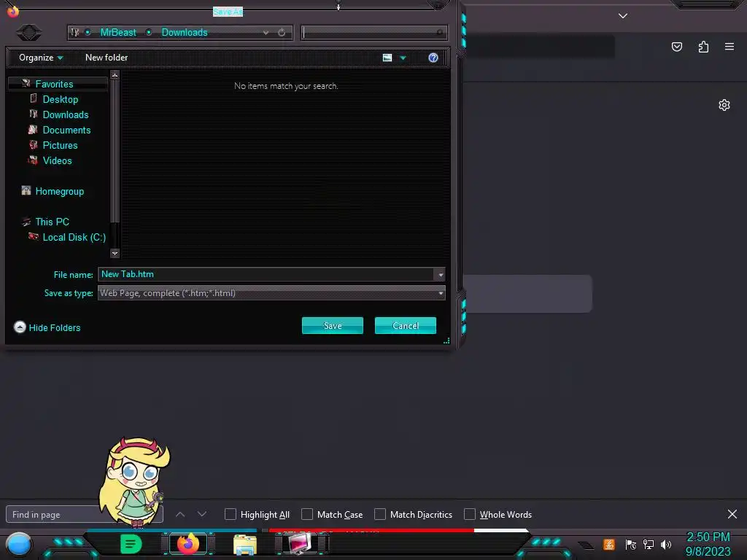The image size is (747, 560).
Task: Click the Homegroup icon
Action: click(26, 190)
